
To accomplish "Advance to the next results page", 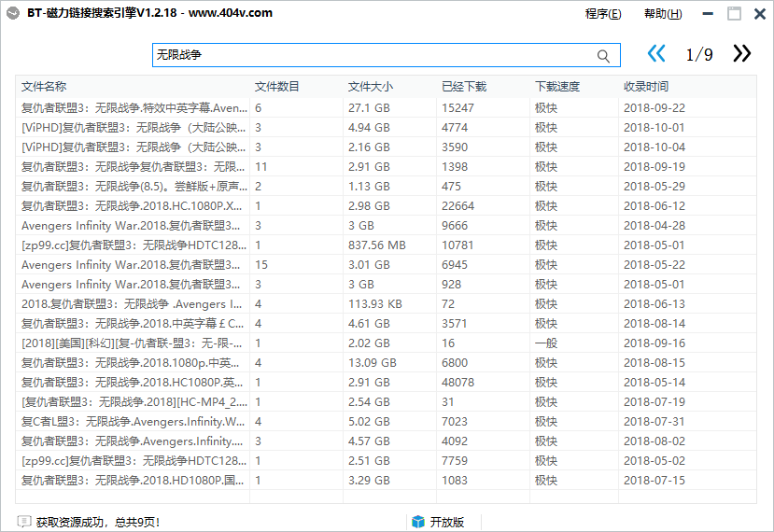I will pos(741,53).
